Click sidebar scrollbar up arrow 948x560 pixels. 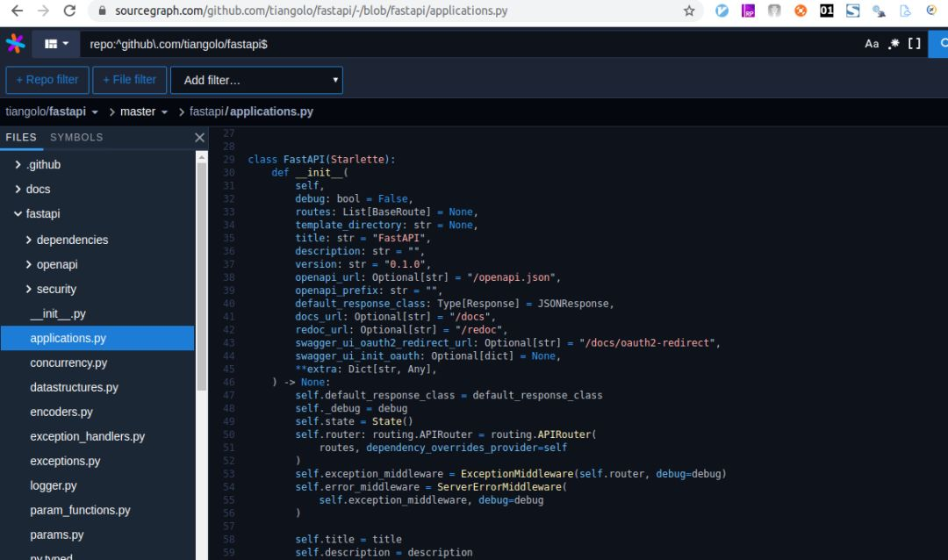point(201,157)
